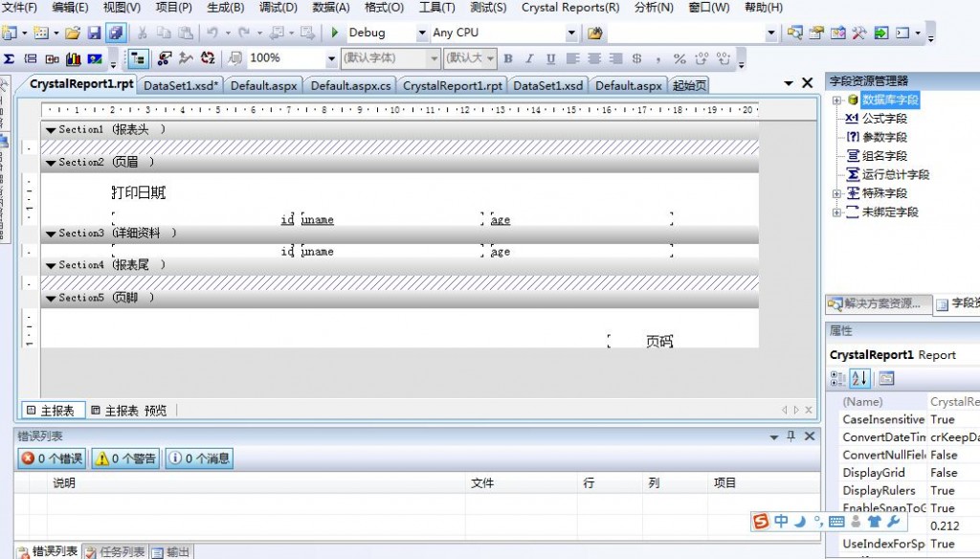The image size is (980, 559).
Task: Open the 100% zoom dropdown
Action: pos(331,58)
